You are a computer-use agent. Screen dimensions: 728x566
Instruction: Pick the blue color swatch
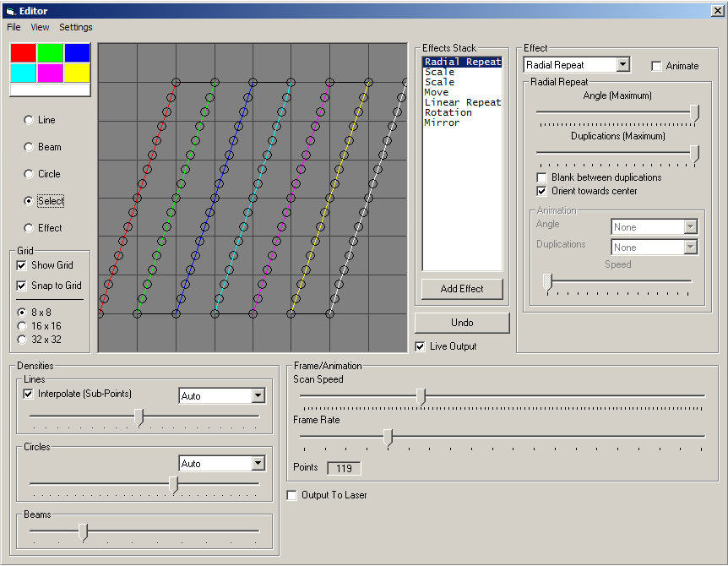(77, 53)
